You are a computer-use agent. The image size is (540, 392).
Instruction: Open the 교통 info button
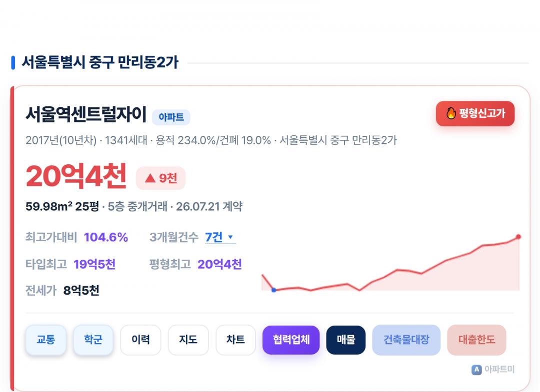(x=46, y=340)
